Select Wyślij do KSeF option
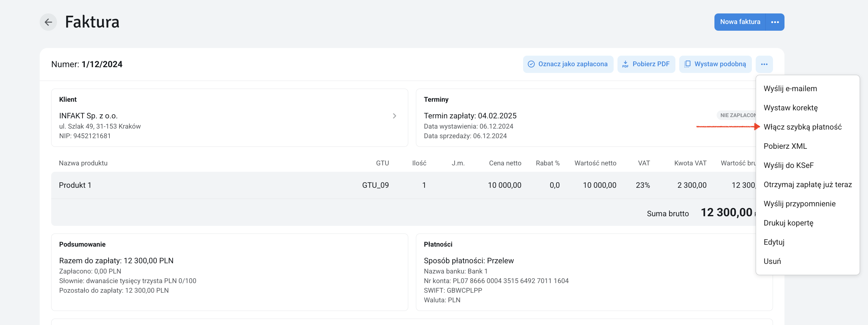 pos(807,165)
